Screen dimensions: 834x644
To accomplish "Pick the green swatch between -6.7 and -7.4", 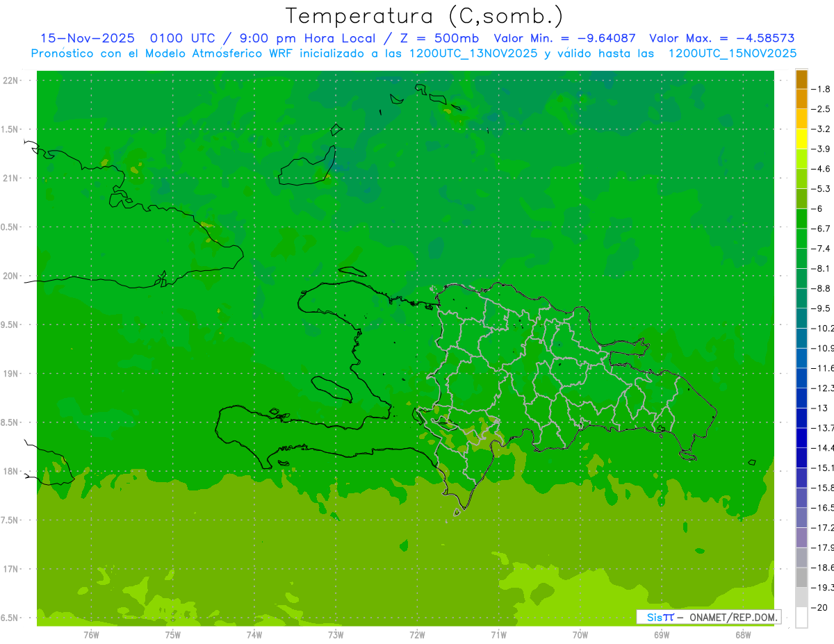I will coord(801,238).
